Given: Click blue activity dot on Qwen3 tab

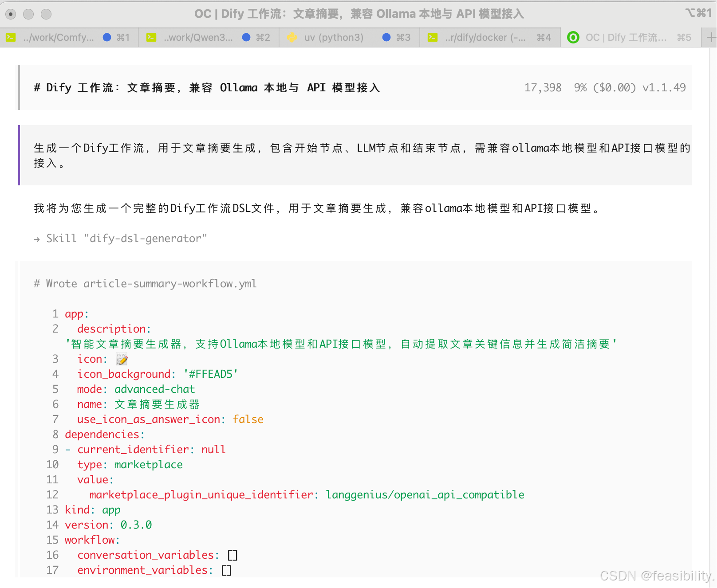Looking at the screenshot, I should point(246,38).
